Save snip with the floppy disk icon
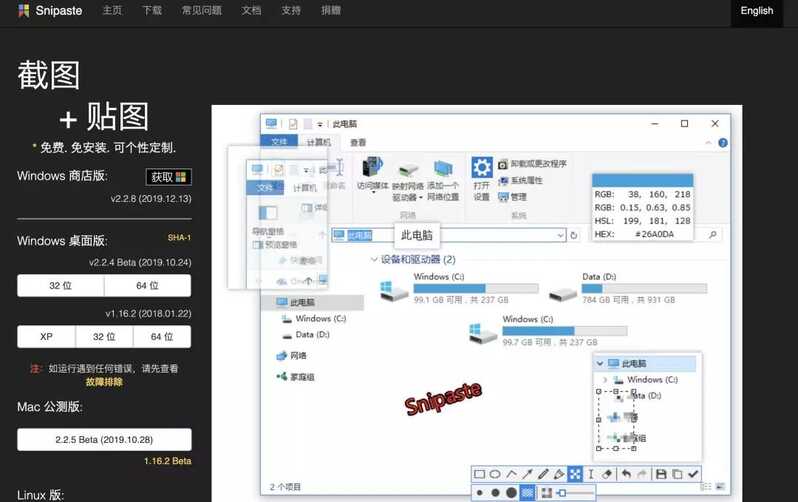This screenshot has height=502, width=798. tap(661, 475)
